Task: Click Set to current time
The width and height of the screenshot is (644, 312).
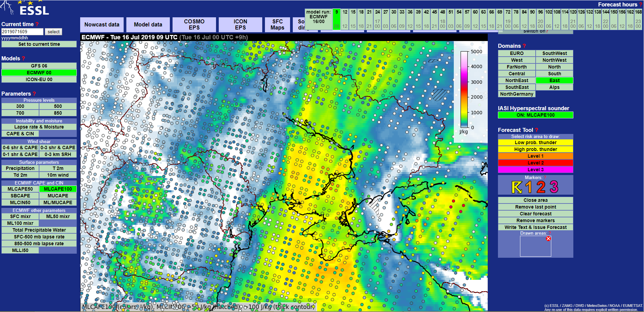Action: pyautogui.click(x=39, y=44)
